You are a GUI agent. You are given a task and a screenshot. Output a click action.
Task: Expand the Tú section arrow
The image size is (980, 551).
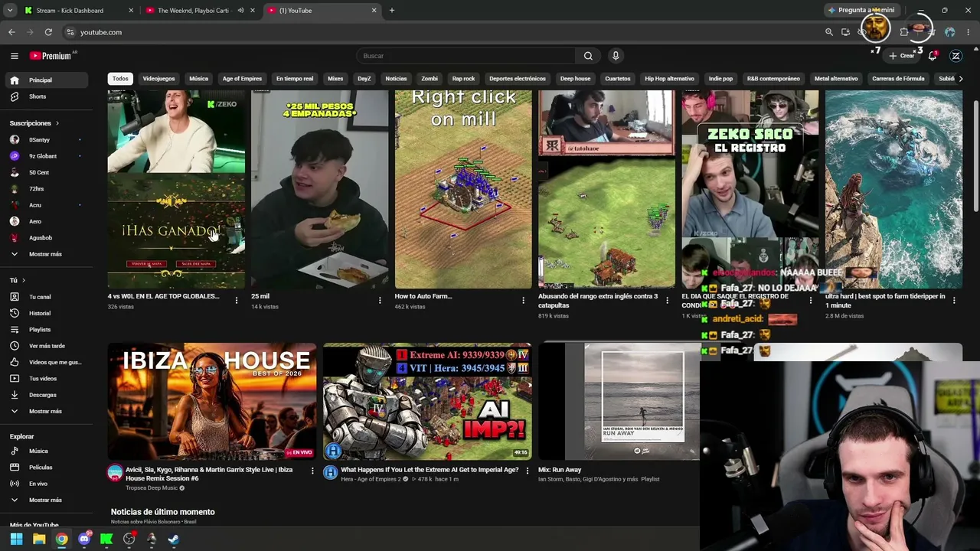[24, 281]
